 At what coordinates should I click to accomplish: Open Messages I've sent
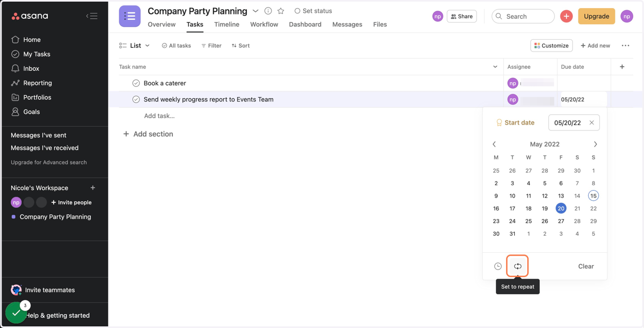(x=39, y=135)
